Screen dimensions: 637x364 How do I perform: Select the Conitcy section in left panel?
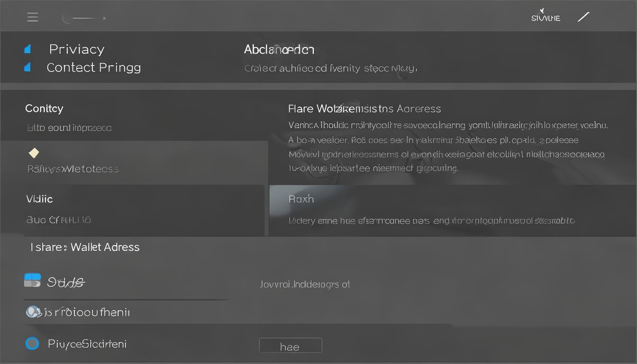pyautogui.click(x=44, y=109)
